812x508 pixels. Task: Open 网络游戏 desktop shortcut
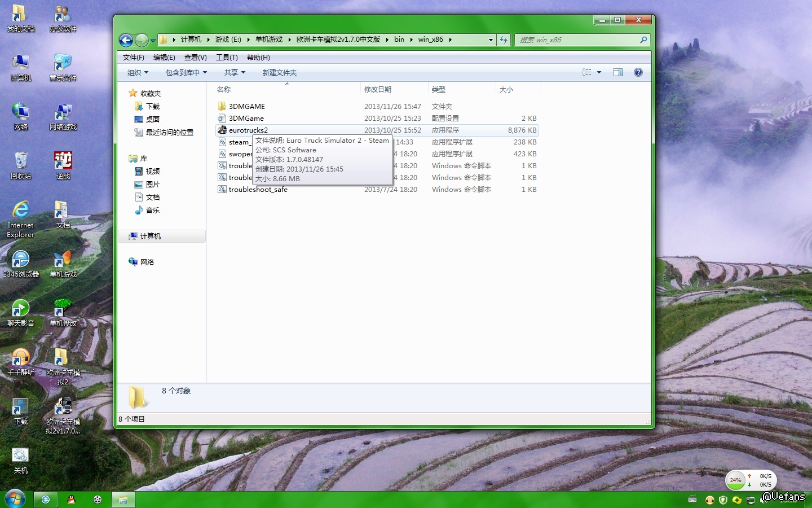(x=63, y=117)
